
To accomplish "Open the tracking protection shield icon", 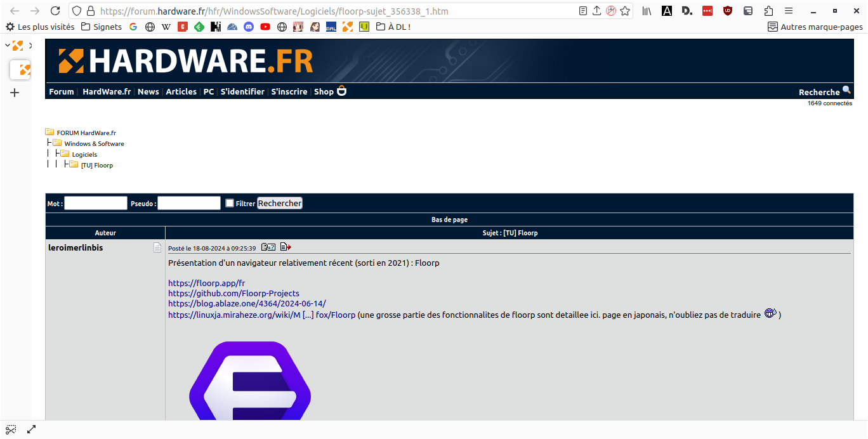I will tap(77, 11).
